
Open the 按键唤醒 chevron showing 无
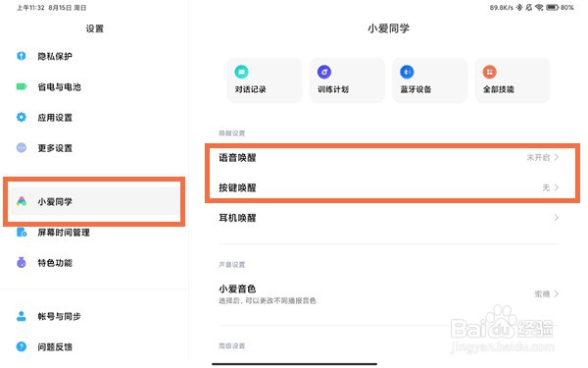(557, 187)
